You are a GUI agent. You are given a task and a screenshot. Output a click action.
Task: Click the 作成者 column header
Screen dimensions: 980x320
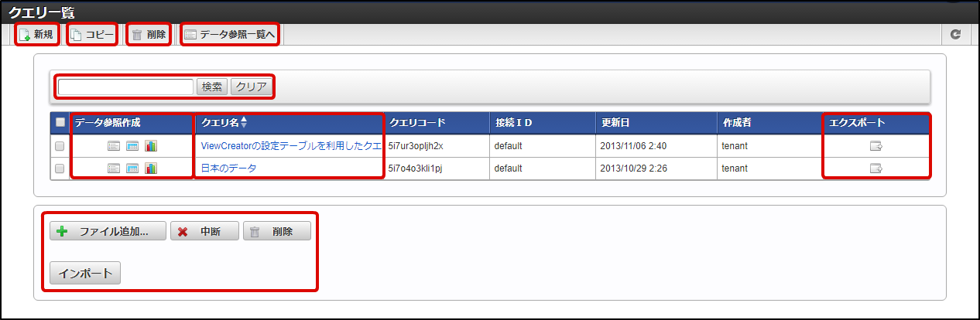(770, 122)
